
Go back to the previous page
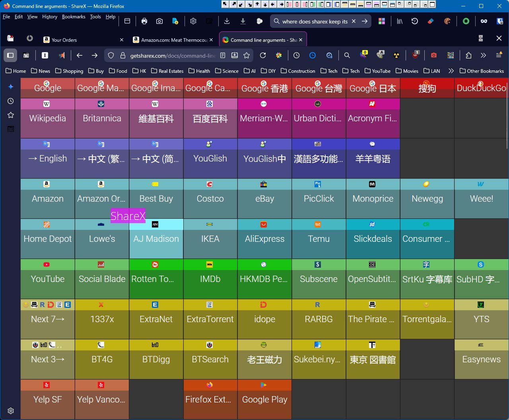(80, 56)
